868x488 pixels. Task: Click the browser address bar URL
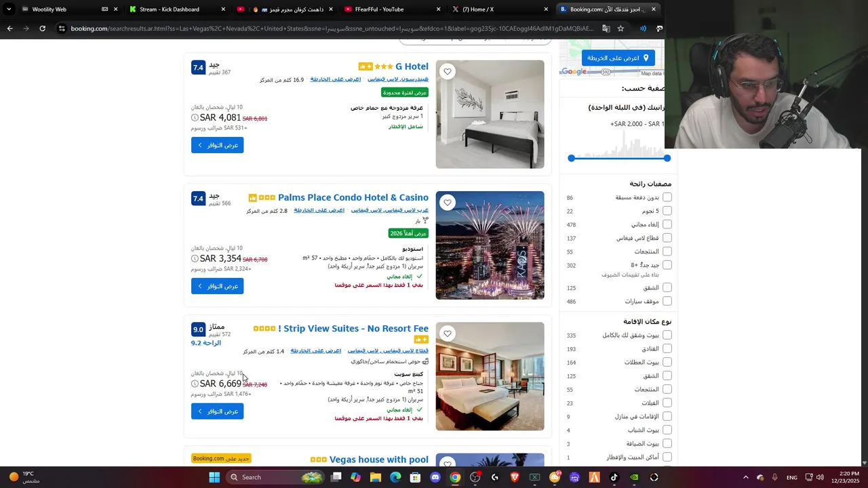pyautogui.click(x=332, y=28)
